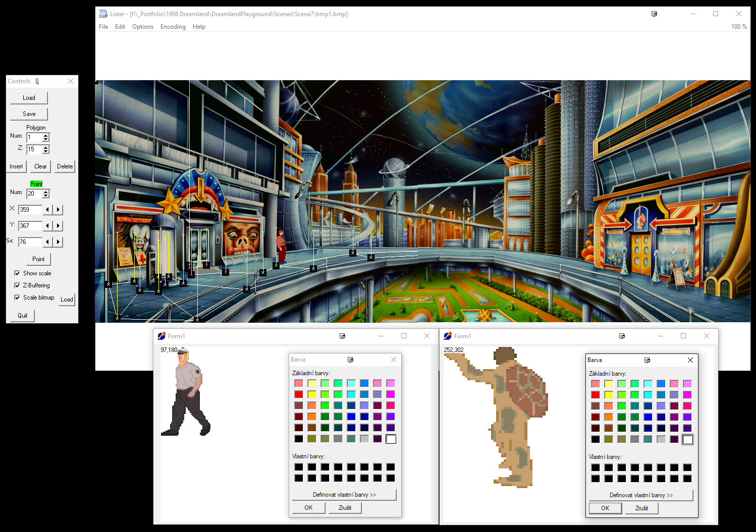Click the left Form1 window application icon
756x532 pixels.
pyautogui.click(x=161, y=336)
